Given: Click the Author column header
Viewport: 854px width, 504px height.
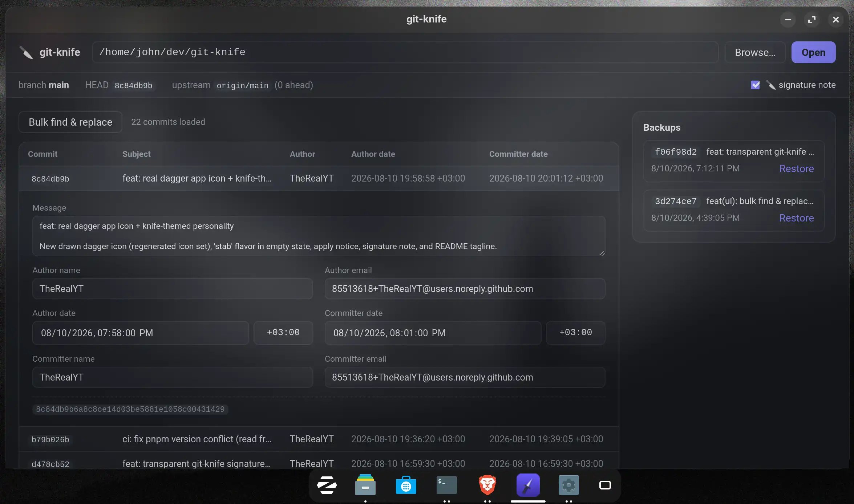Looking at the screenshot, I should [303, 154].
